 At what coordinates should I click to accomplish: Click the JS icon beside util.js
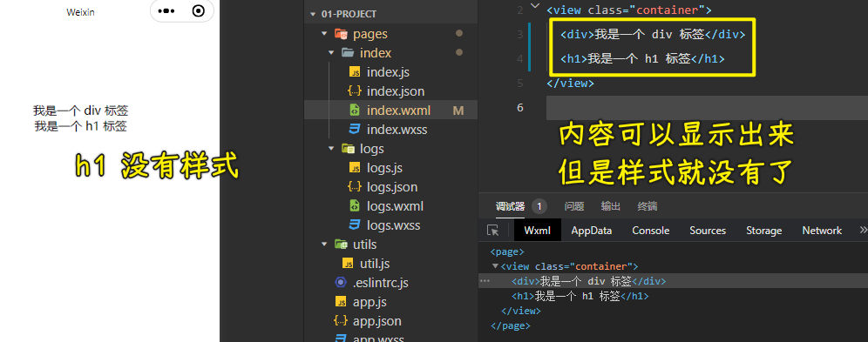[x=349, y=264]
